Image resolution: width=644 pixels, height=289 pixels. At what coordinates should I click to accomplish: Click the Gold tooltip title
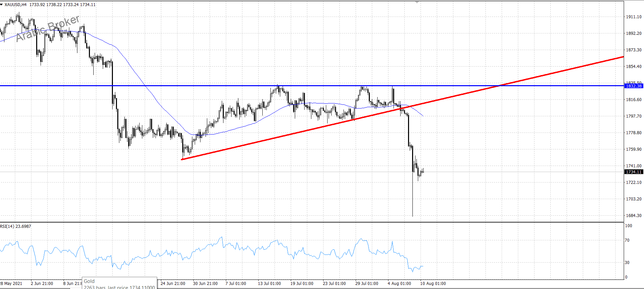coord(89,281)
